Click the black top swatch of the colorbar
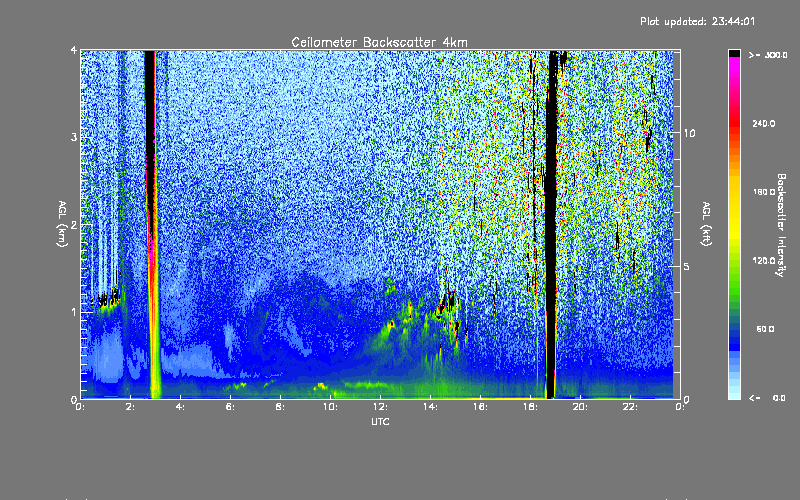This screenshot has width=800, height=500. pyautogui.click(x=734, y=53)
